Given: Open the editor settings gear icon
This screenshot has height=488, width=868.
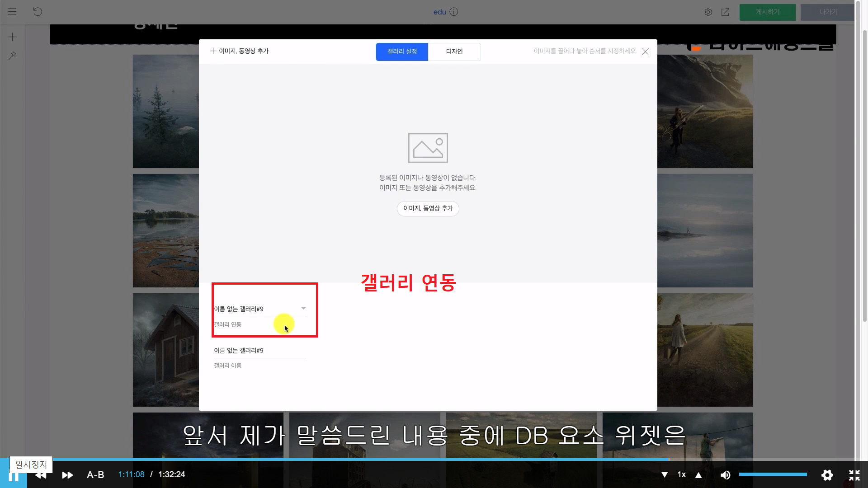Looking at the screenshot, I should [708, 12].
